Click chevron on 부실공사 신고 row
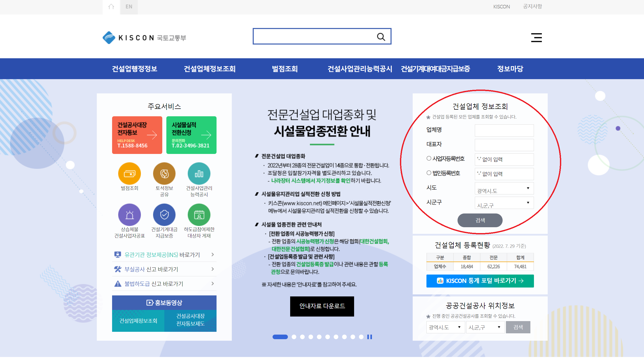 tap(213, 269)
